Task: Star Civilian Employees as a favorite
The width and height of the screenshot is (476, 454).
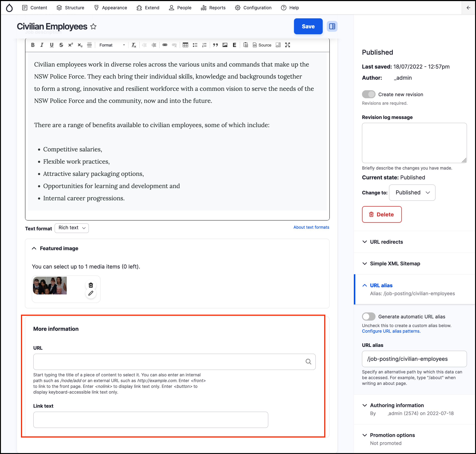Action: click(93, 26)
